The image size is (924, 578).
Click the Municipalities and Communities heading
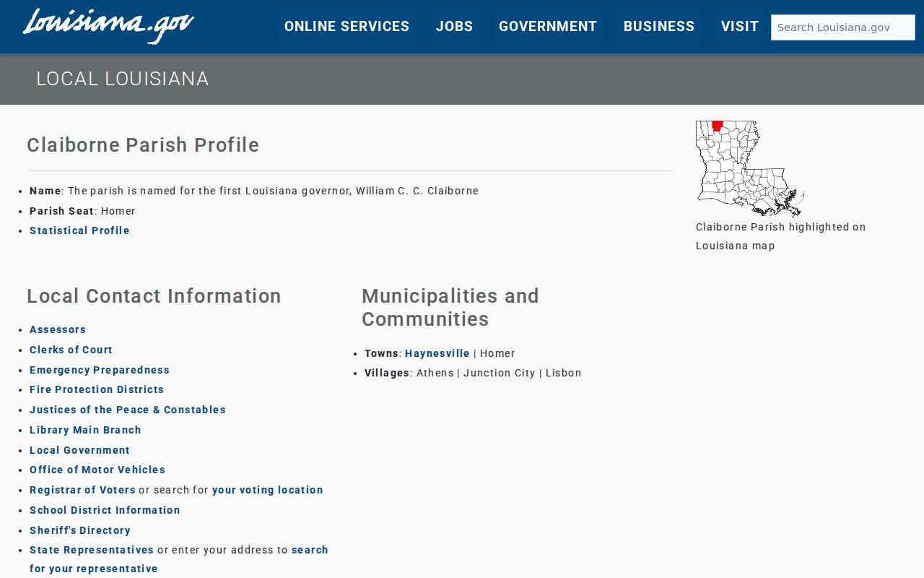(x=450, y=307)
